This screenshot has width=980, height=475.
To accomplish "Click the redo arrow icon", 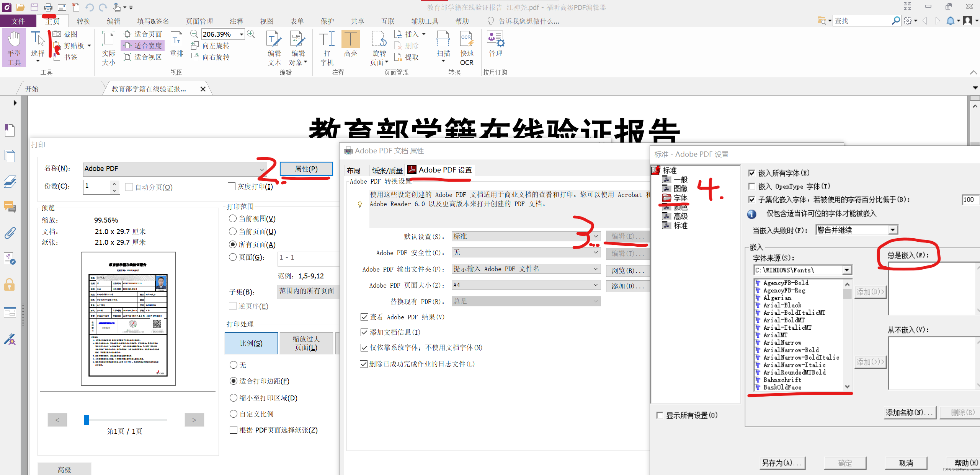I will (x=103, y=7).
